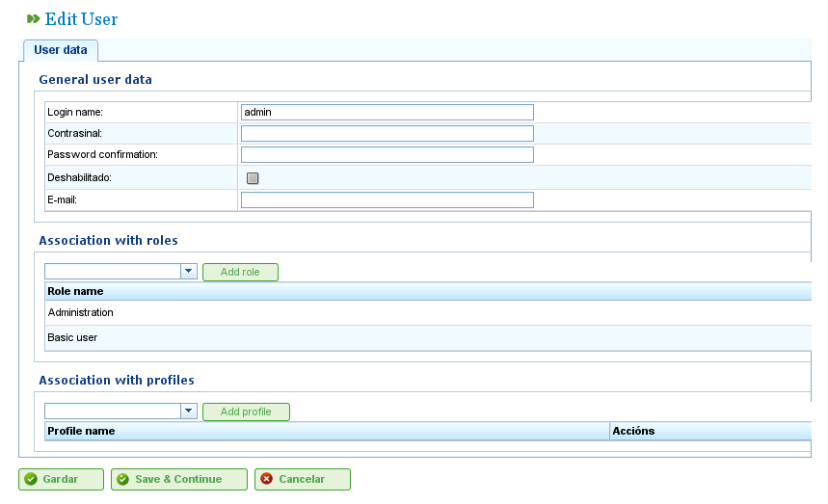Click the Accións column header
The height and width of the screenshot is (504, 828).
tap(710, 431)
